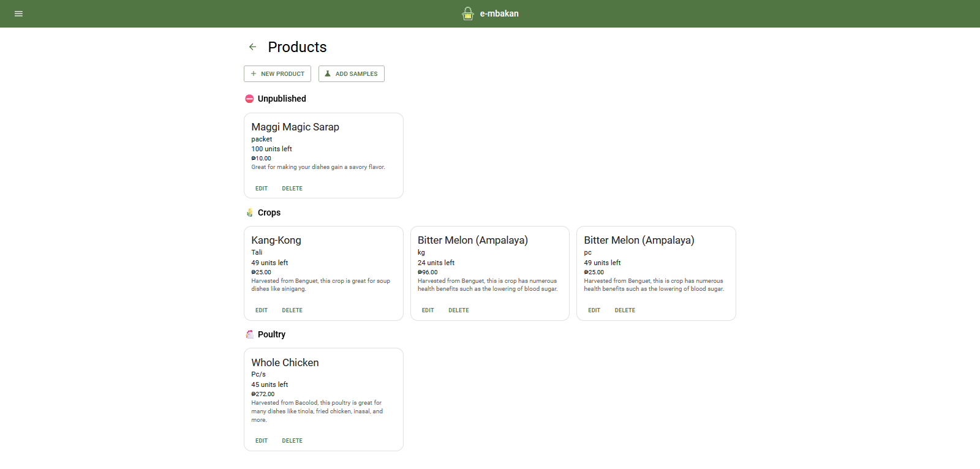980x469 pixels.
Task: Click the 'packet' unit label
Action: coord(262,139)
